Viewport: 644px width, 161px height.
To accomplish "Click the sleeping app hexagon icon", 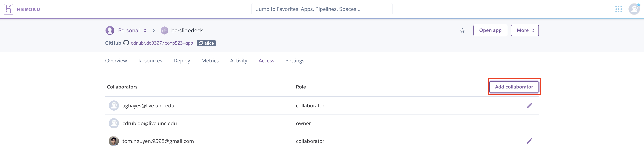I will click(164, 31).
